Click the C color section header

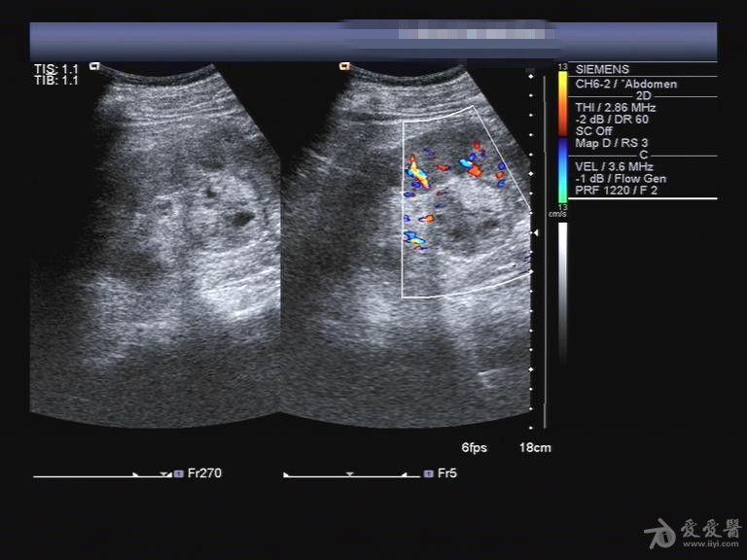(x=644, y=155)
